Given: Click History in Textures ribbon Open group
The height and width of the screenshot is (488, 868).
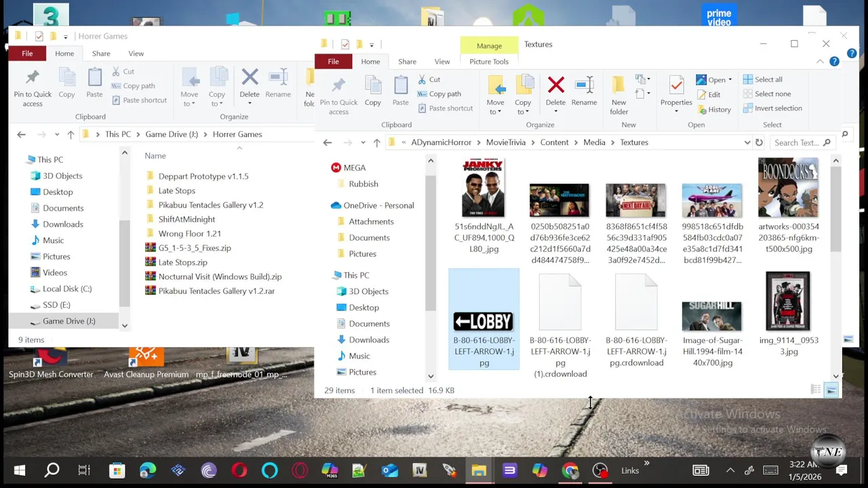Looking at the screenshot, I should (713, 110).
